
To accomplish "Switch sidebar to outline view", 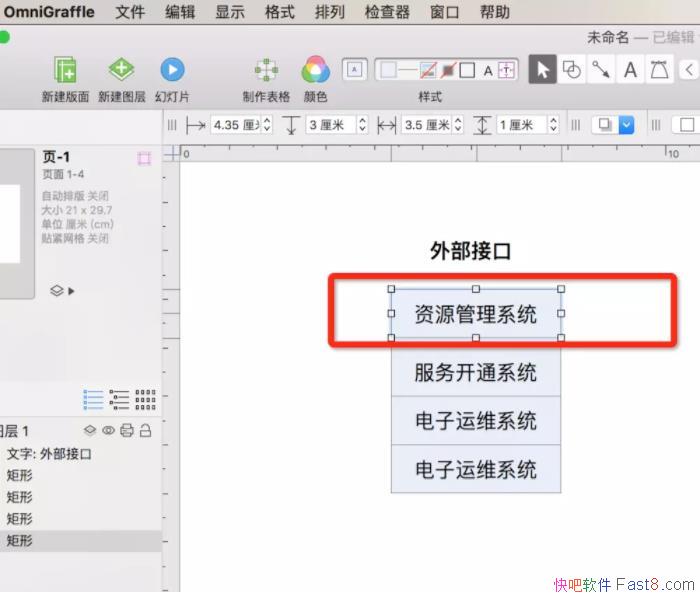I will tap(119, 399).
